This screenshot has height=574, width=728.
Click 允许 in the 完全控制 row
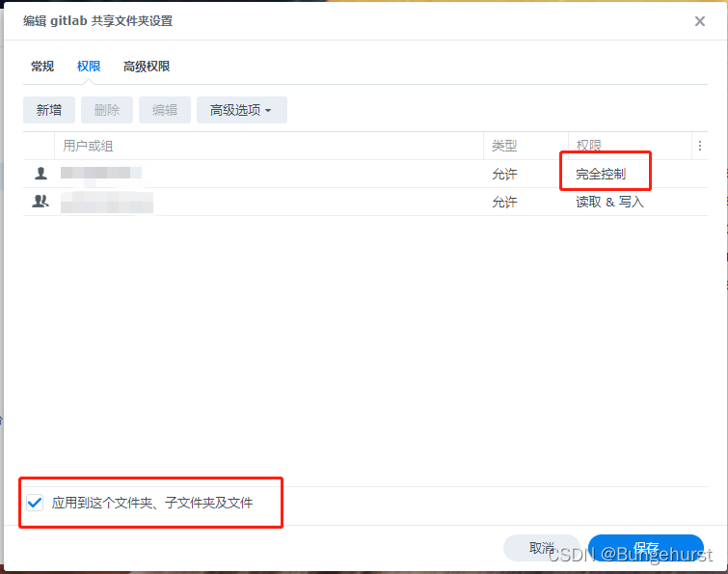(x=504, y=175)
